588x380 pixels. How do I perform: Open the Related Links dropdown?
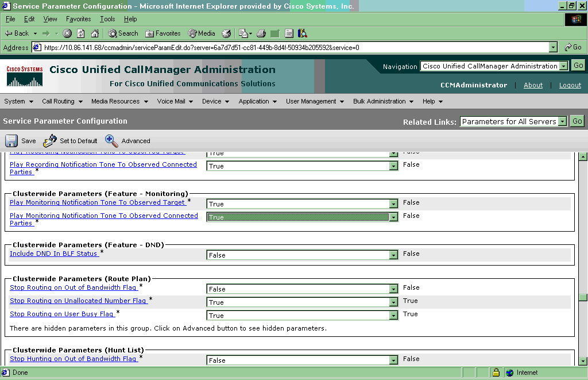[562, 121]
